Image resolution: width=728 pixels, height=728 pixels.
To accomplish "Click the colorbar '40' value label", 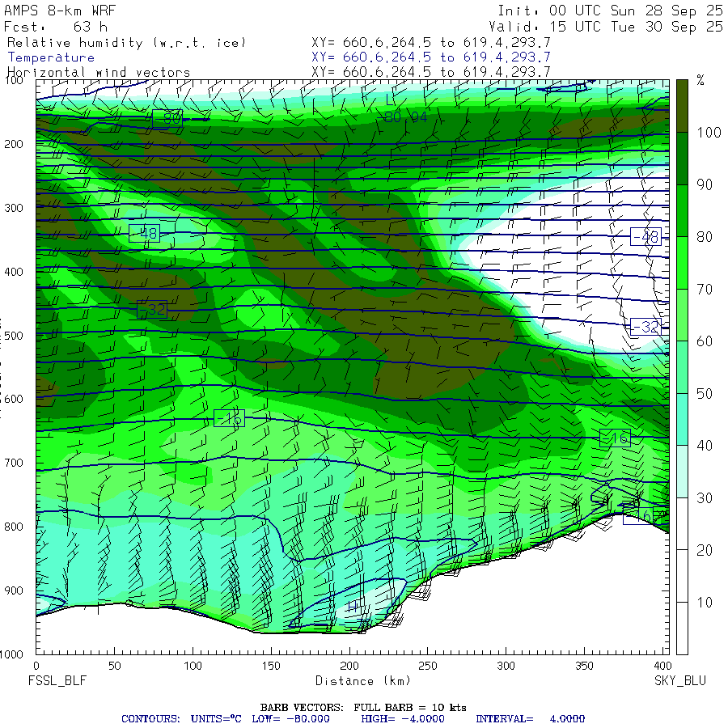I will coord(705,446).
